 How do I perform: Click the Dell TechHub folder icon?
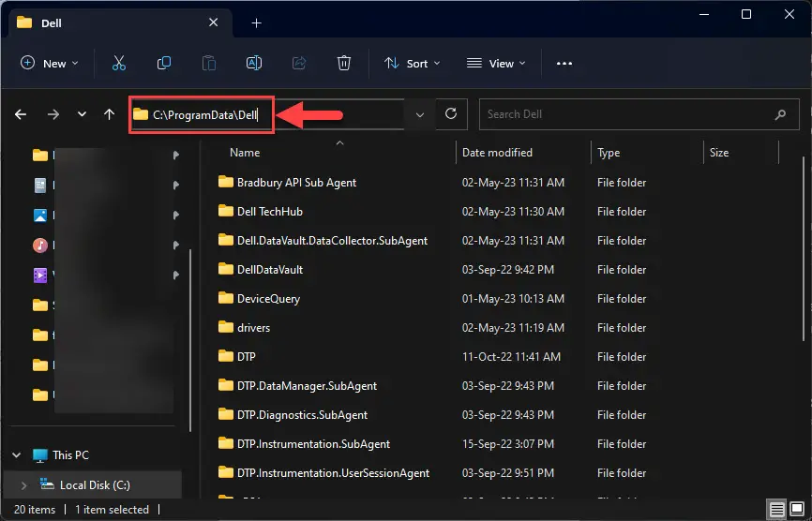coord(225,211)
